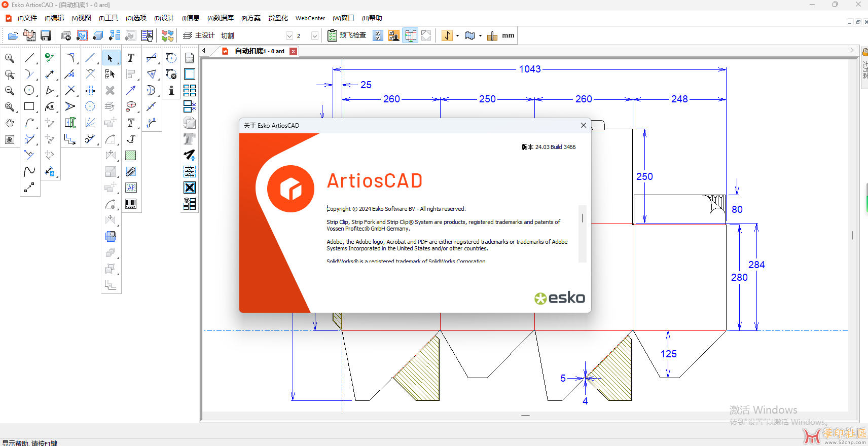Click the 3D box convert icon
Image resolution: width=868 pixels, height=446 pixels.
(x=98, y=35)
